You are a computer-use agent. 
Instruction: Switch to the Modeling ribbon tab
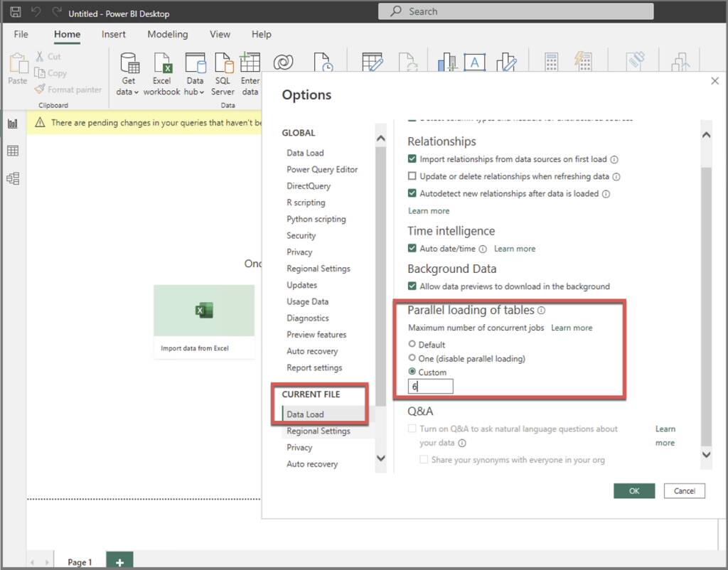coord(168,33)
